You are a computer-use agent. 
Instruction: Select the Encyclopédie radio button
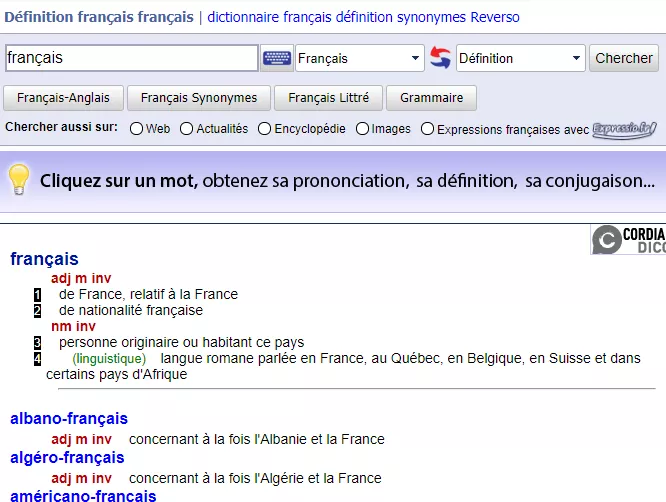click(x=264, y=129)
